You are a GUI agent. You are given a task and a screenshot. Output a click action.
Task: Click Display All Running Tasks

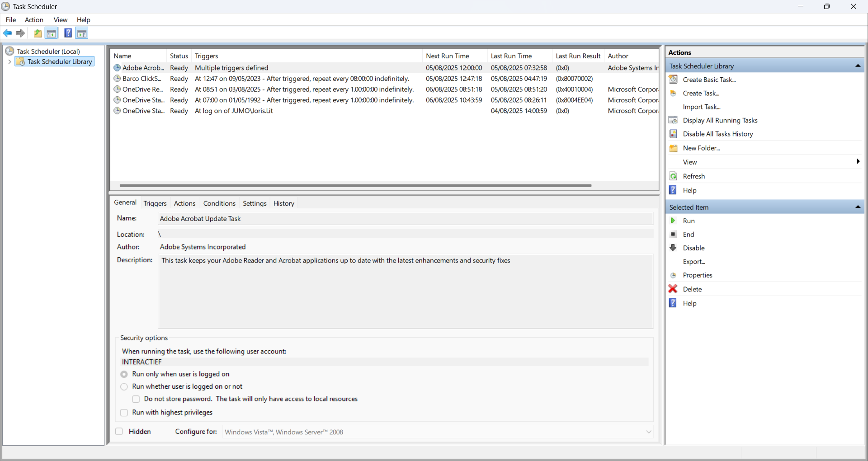tap(720, 120)
